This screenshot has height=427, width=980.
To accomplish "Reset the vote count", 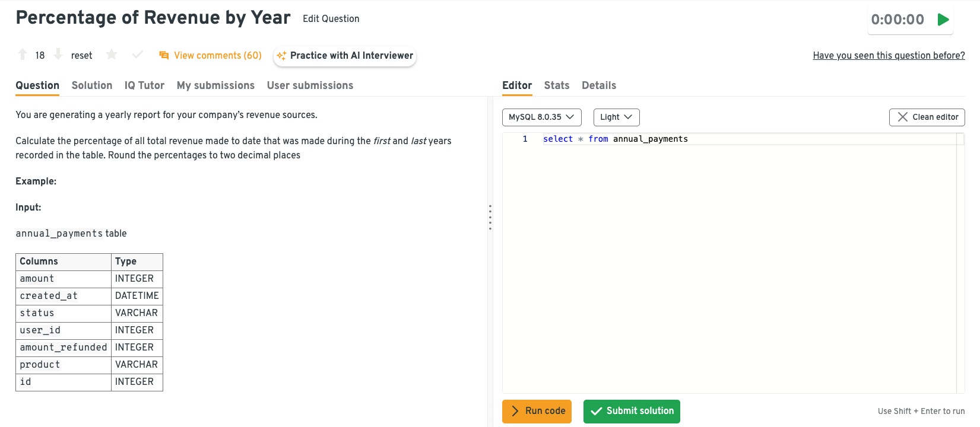I will pos(81,56).
